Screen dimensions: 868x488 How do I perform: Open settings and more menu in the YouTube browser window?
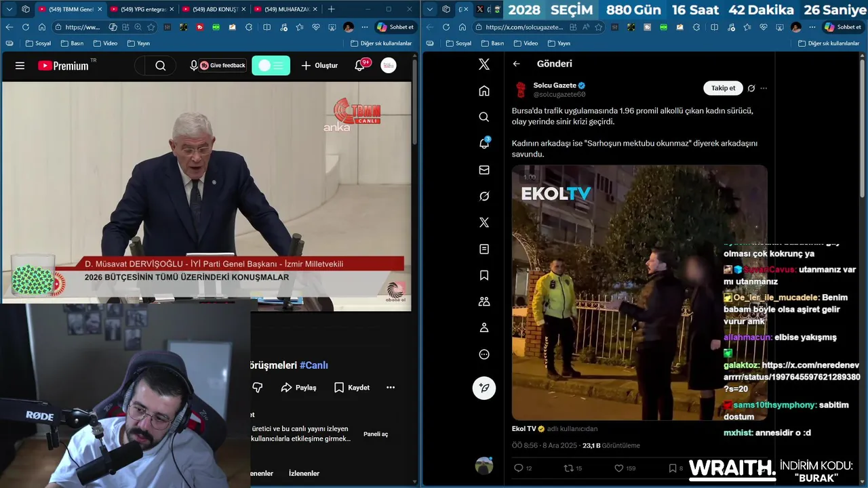tap(365, 27)
